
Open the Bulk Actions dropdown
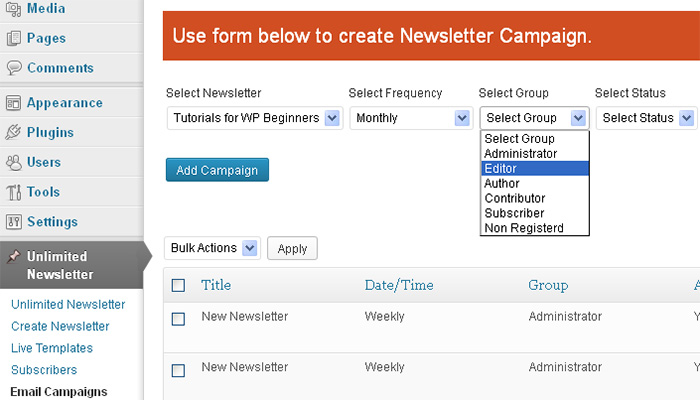212,248
